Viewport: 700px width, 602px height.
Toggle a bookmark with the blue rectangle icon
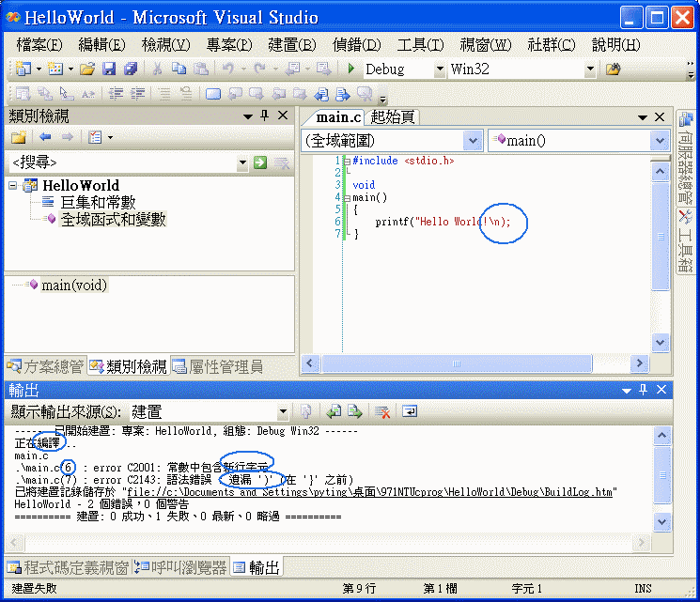213,94
